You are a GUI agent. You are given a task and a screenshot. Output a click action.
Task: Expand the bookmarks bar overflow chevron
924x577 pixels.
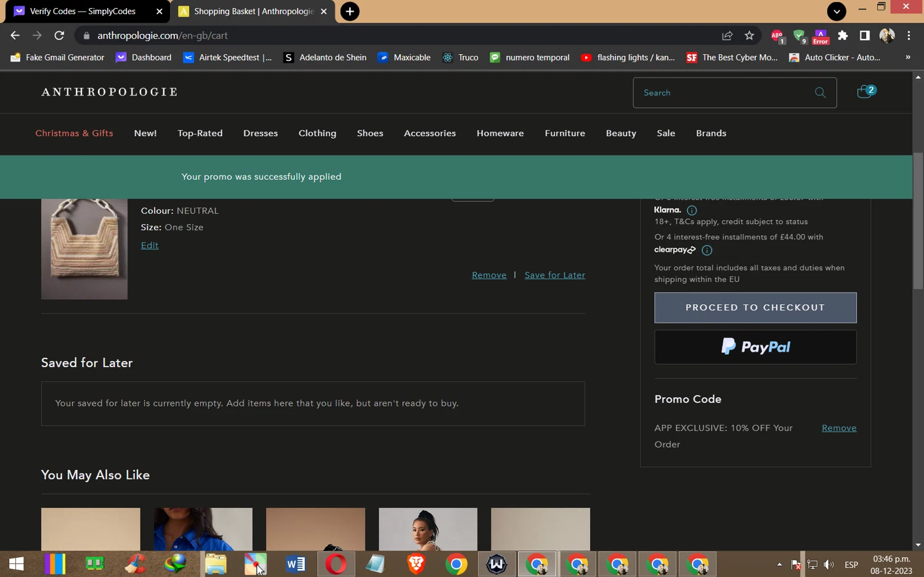[x=907, y=57]
